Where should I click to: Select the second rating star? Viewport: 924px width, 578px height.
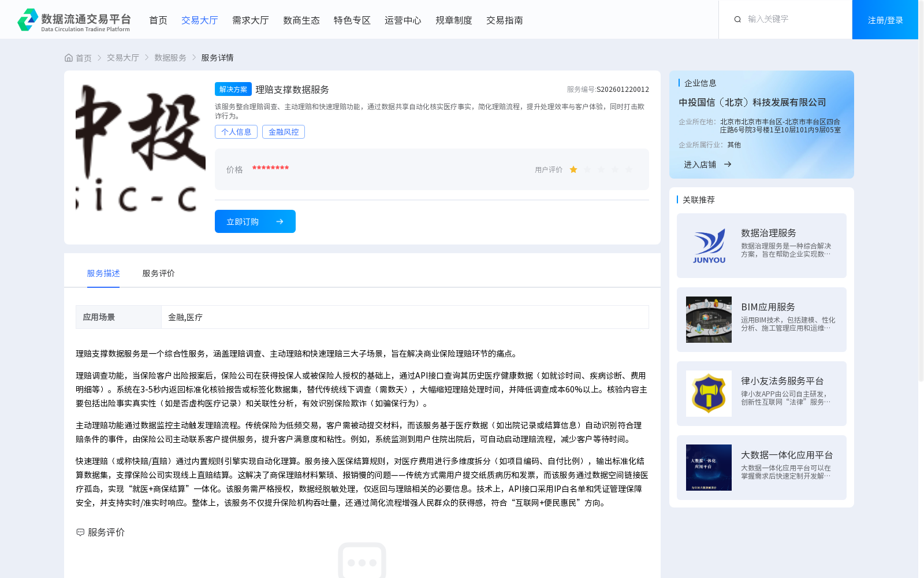tap(587, 169)
